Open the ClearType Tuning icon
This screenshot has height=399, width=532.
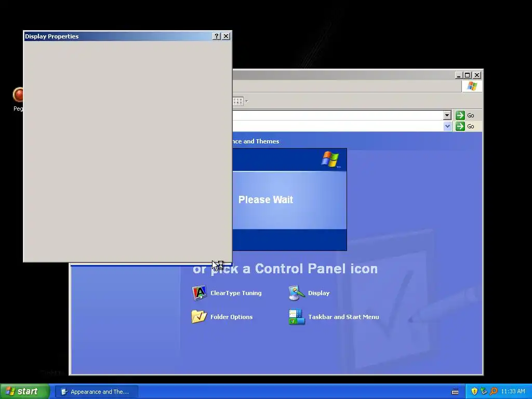(199, 293)
